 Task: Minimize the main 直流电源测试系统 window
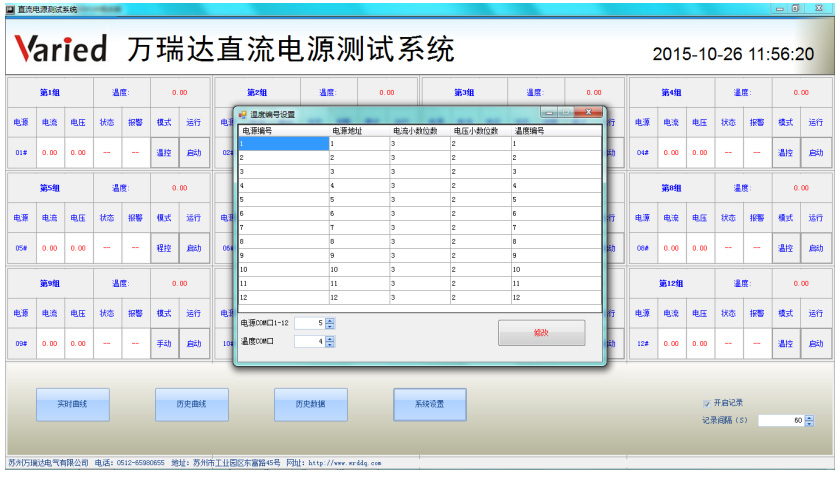779,9
